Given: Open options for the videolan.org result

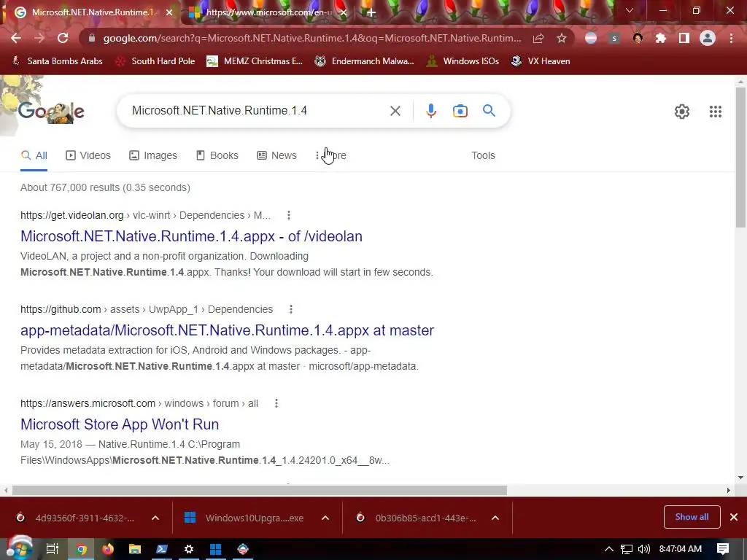Looking at the screenshot, I should [x=289, y=215].
